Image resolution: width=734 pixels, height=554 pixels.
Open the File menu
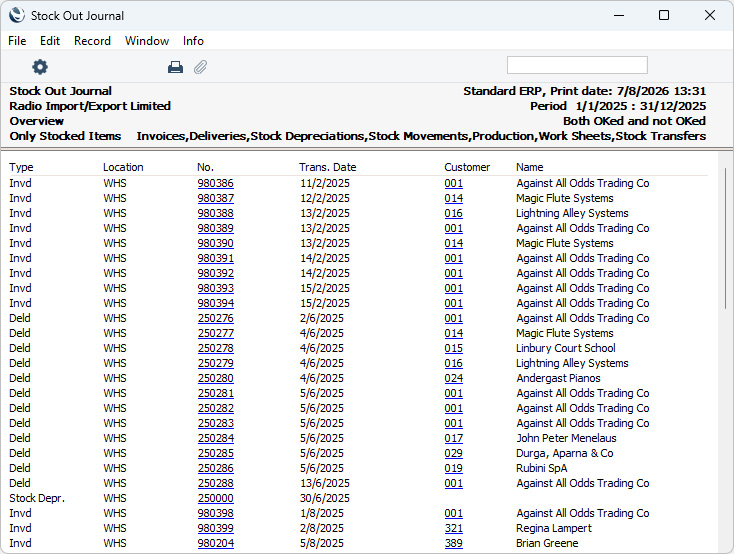(x=17, y=41)
